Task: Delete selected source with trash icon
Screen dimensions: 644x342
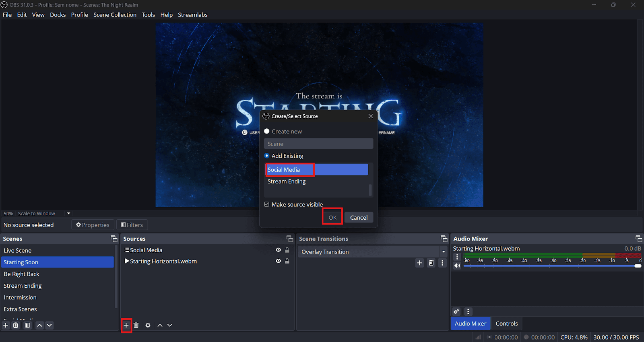Action: (136, 325)
